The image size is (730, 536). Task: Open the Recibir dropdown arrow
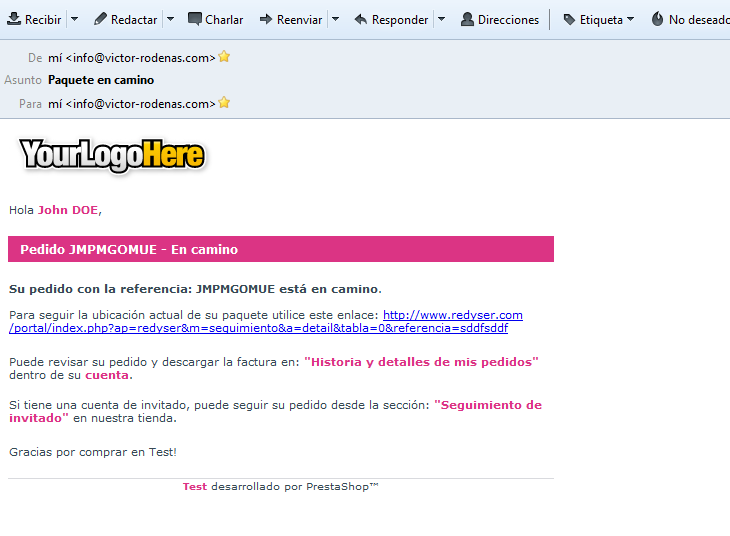point(74,20)
